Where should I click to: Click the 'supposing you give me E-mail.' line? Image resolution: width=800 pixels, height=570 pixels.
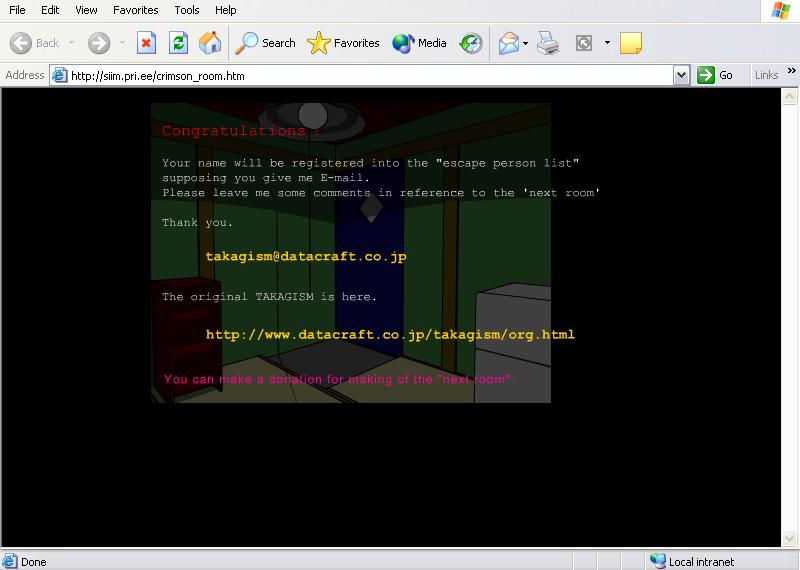(266, 178)
